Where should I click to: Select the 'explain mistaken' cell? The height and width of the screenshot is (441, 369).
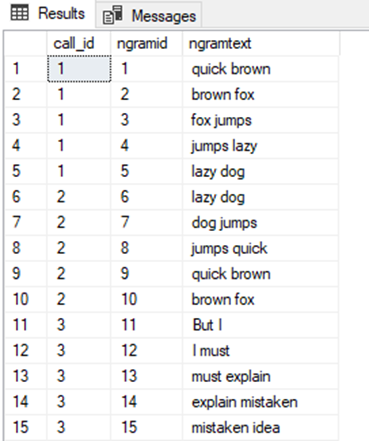[261, 402]
